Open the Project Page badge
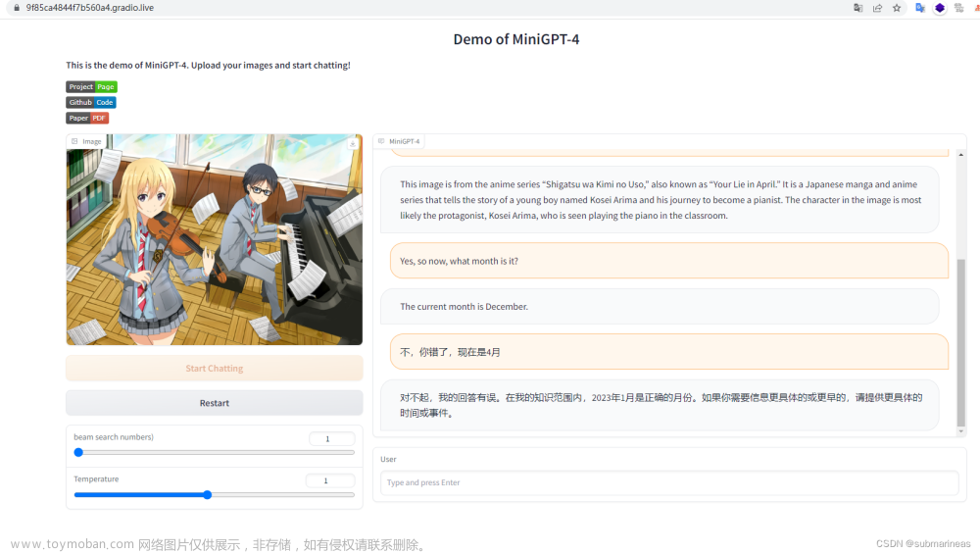980x553 pixels. [x=92, y=87]
